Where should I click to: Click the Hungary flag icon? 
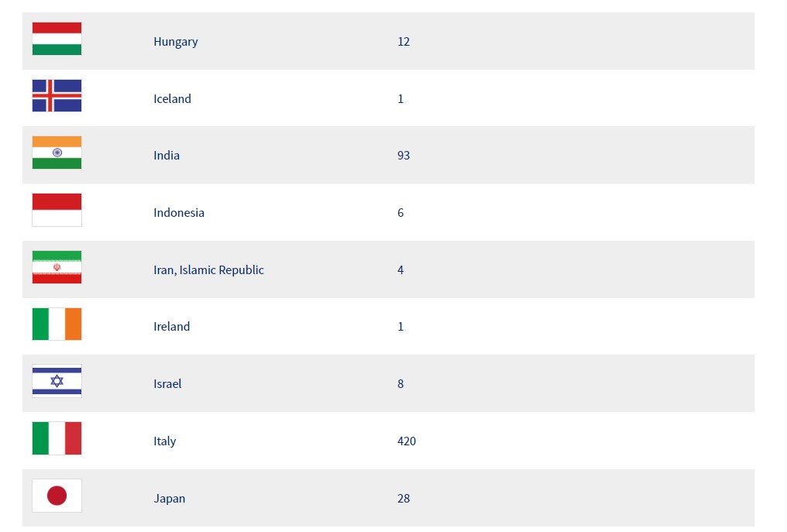click(57, 39)
